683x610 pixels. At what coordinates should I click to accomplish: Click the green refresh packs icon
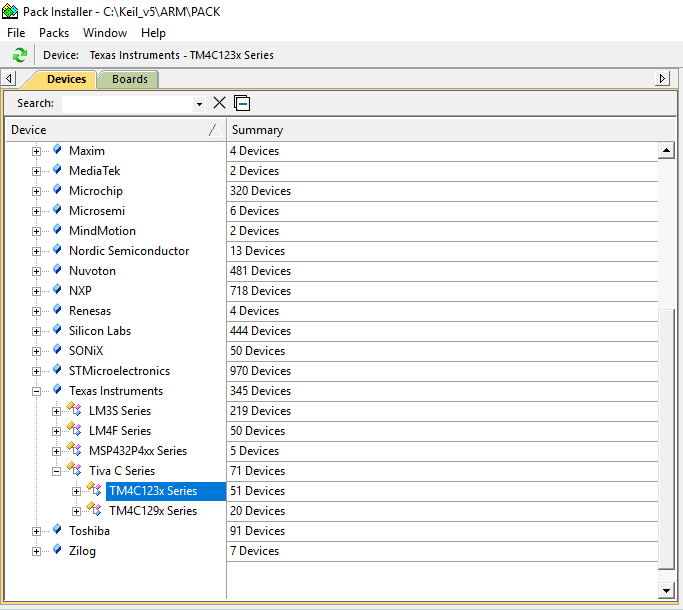click(20, 55)
